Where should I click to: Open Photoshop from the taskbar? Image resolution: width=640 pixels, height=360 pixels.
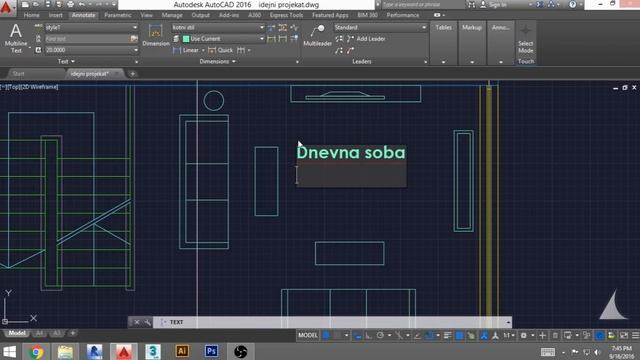[211, 351]
